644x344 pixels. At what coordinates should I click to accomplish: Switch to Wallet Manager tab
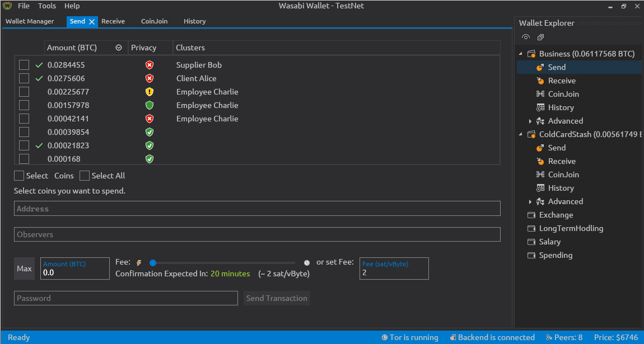click(x=30, y=21)
